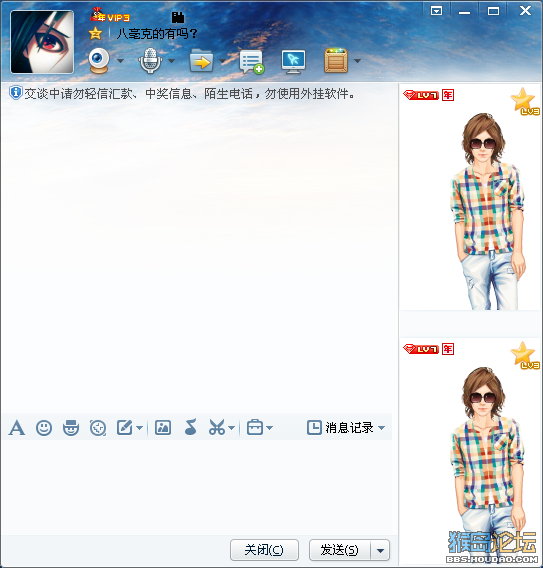Open the applications box icon
The width and height of the screenshot is (543, 568).
[336, 60]
